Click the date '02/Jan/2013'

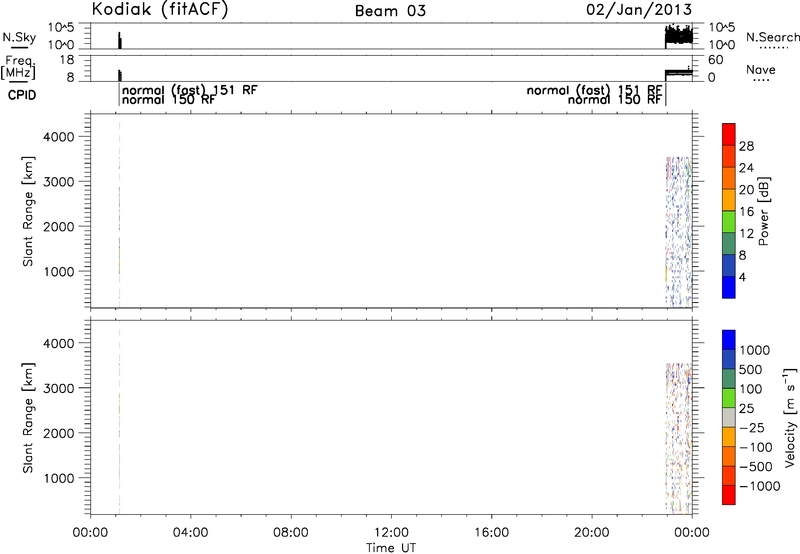coord(639,10)
